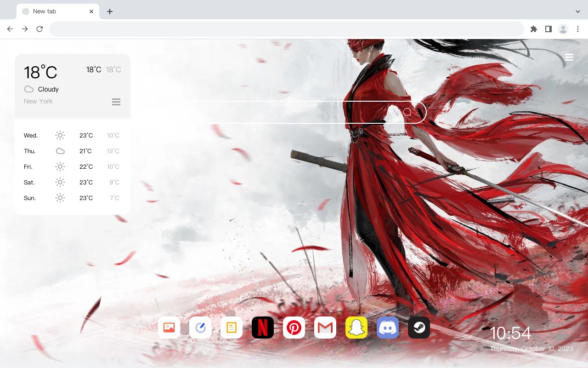Click the Thursday, October 10, 2023 date
This screenshot has height=368, width=588.
pos(531,349)
